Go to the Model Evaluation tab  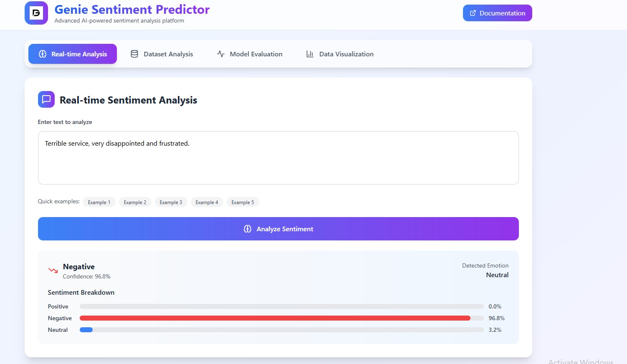(x=250, y=54)
